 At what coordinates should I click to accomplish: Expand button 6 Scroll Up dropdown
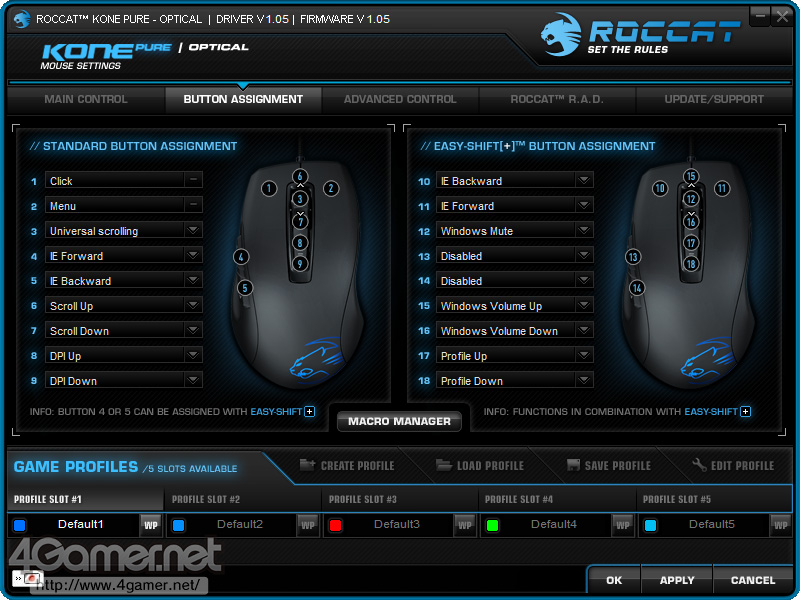(193, 305)
